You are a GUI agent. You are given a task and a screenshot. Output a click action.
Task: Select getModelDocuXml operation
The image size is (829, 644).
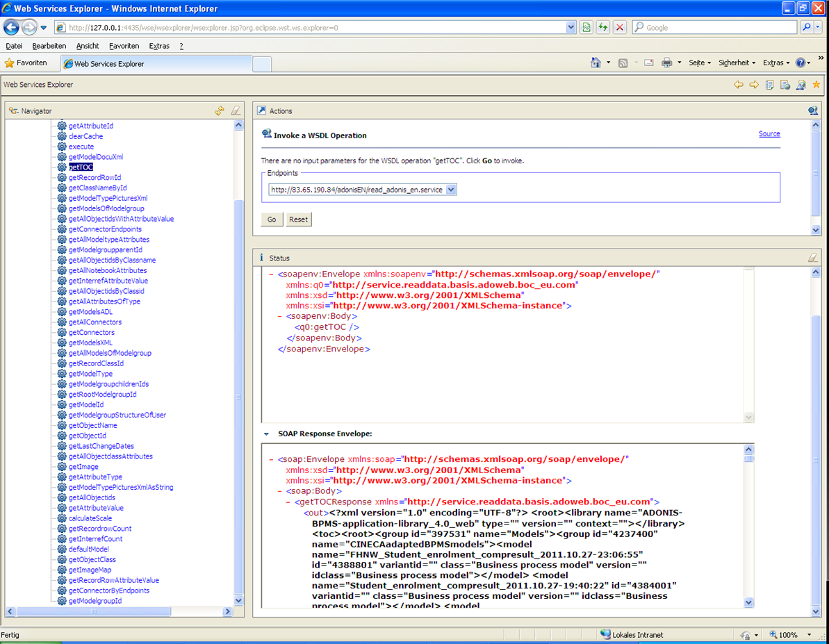tap(96, 156)
